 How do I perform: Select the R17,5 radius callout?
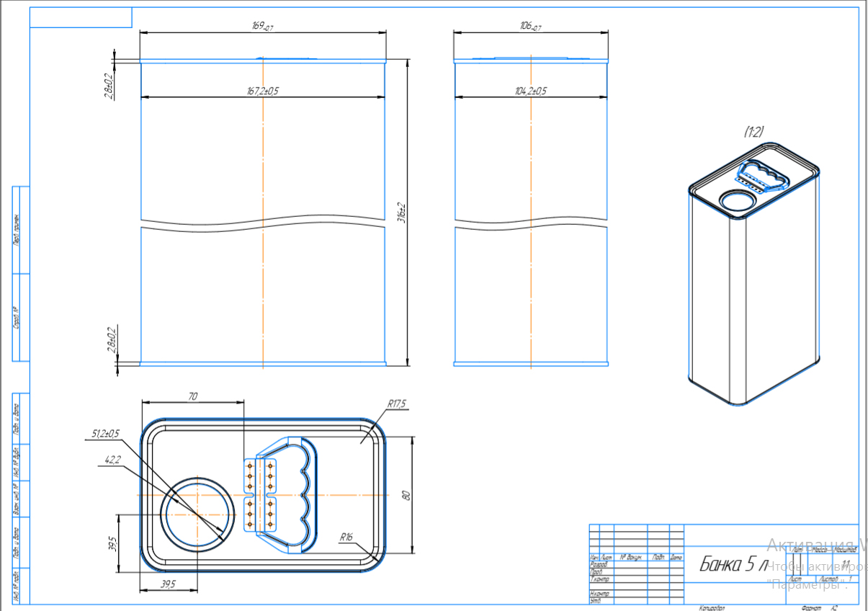(397, 404)
